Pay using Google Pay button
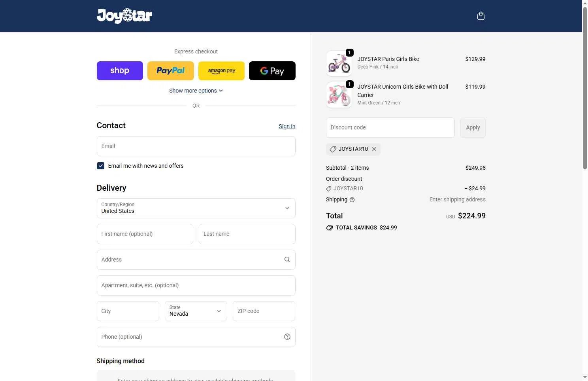This screenshot has width=588, height=381. (272, 71)
